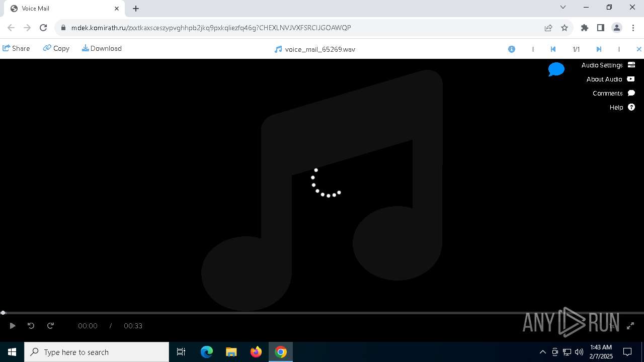Close the Voice Mail tab
The width and height of the screenshot is (644, 362).
(117, 9)
